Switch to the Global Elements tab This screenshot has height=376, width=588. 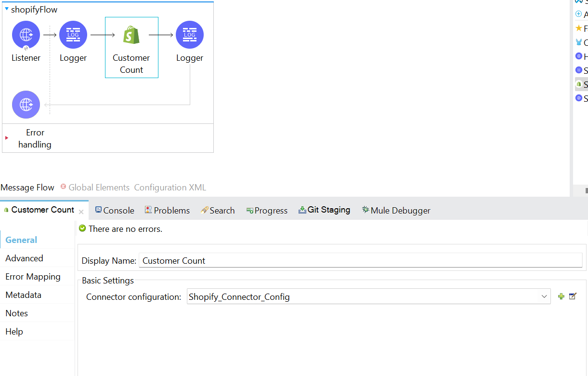click(x=99, y=188)
